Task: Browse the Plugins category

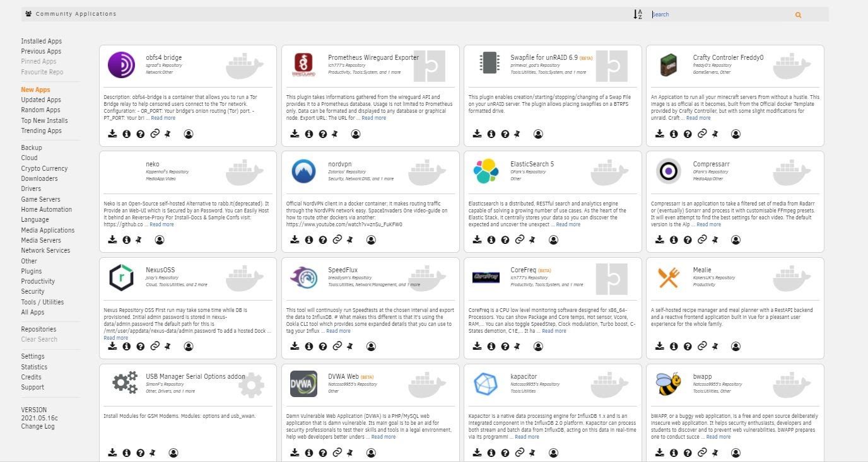Action: click(32, 271)
